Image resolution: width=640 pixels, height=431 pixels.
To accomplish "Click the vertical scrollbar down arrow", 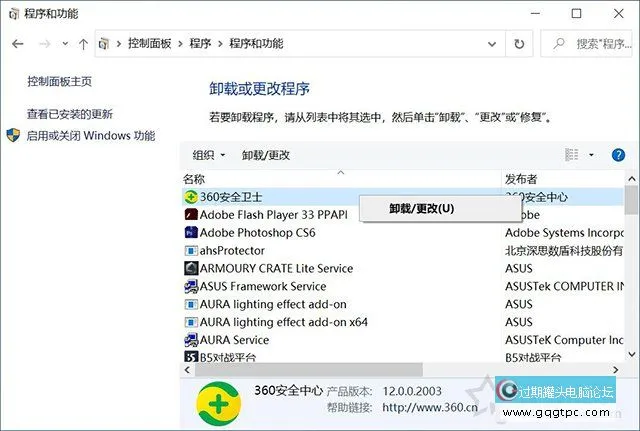I will pos(631,354).
